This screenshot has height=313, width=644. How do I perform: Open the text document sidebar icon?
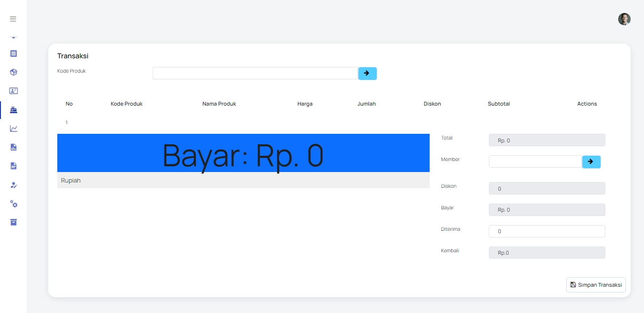coord(13,166)
